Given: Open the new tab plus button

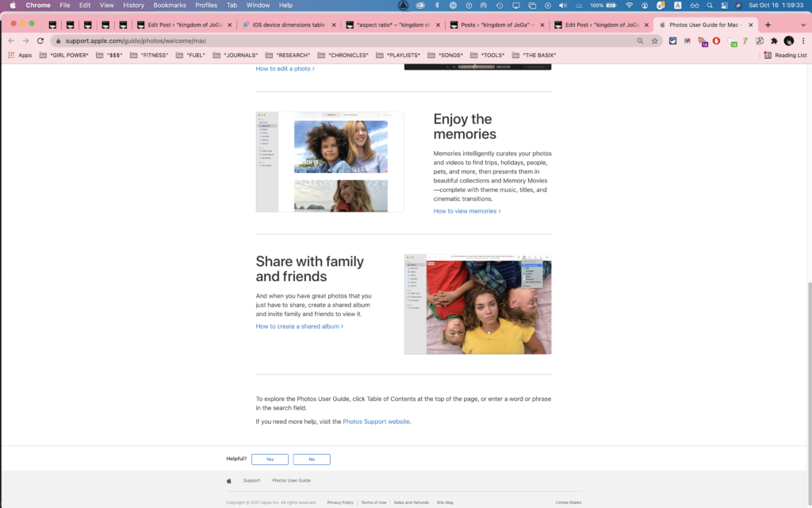Looking at the screenshot, I should (x=768, y=25).
